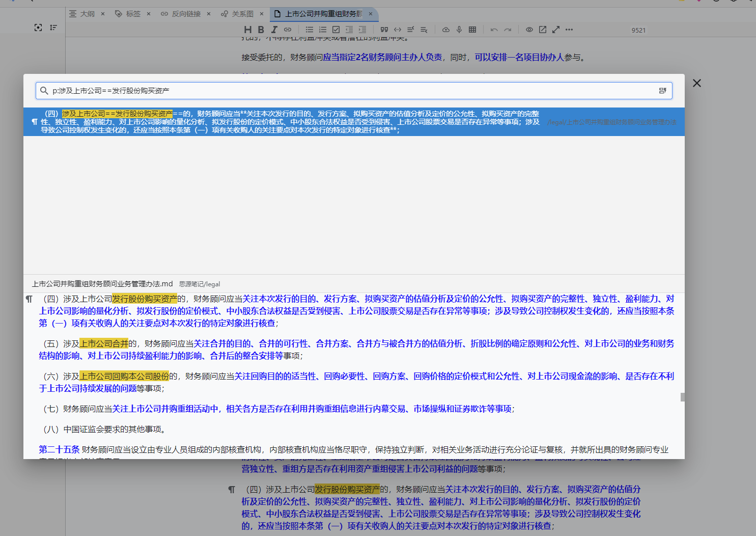This screenshot has width=756, height=536.
Task: Close the search dialog with X
Action: (x=697, y=83)
